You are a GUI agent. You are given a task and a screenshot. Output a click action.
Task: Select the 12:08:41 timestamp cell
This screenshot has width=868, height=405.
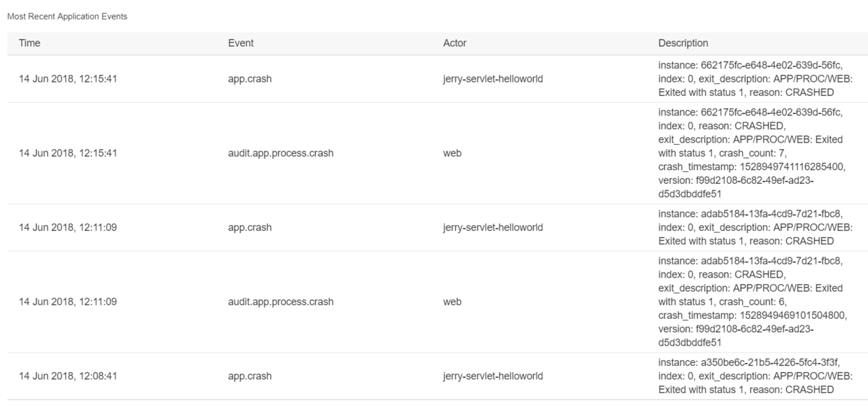[x=68, y=376]
